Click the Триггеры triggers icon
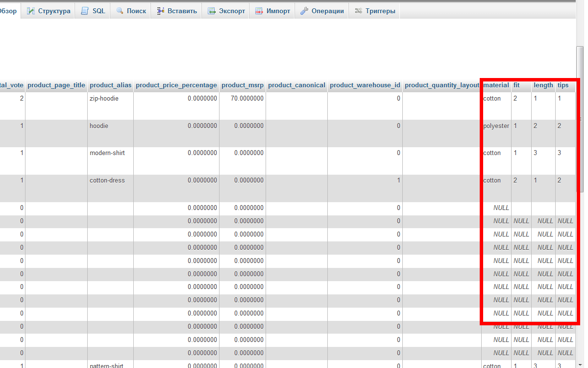The height and width of the screenshot is (368, 588). tap(358, 11)
